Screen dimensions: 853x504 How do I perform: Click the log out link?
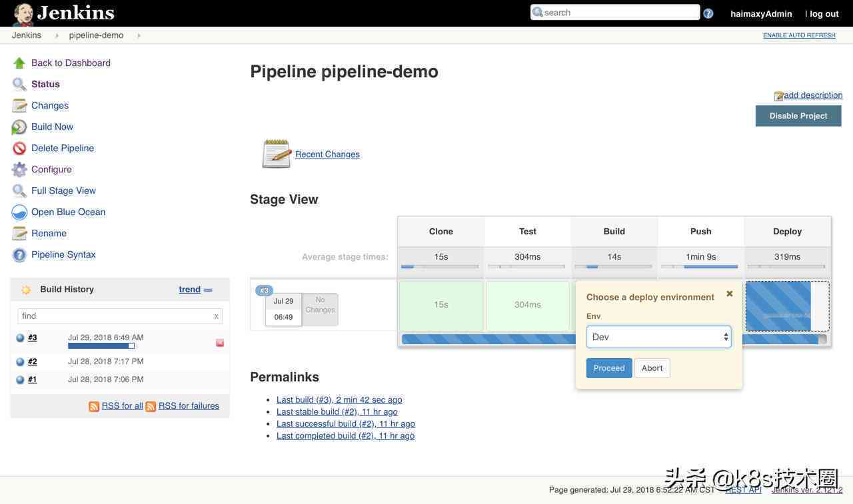click(x=824, y=14)
